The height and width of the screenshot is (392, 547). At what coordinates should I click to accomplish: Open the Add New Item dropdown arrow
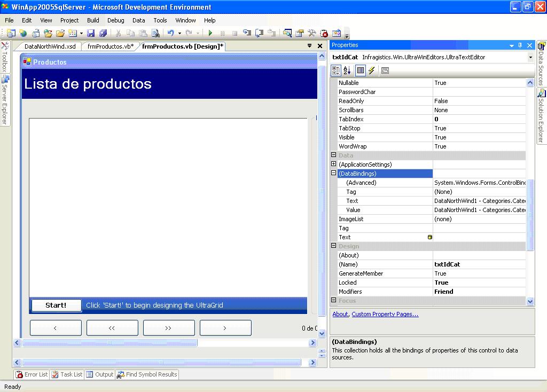pyautogui.click(x=81, y=34)
